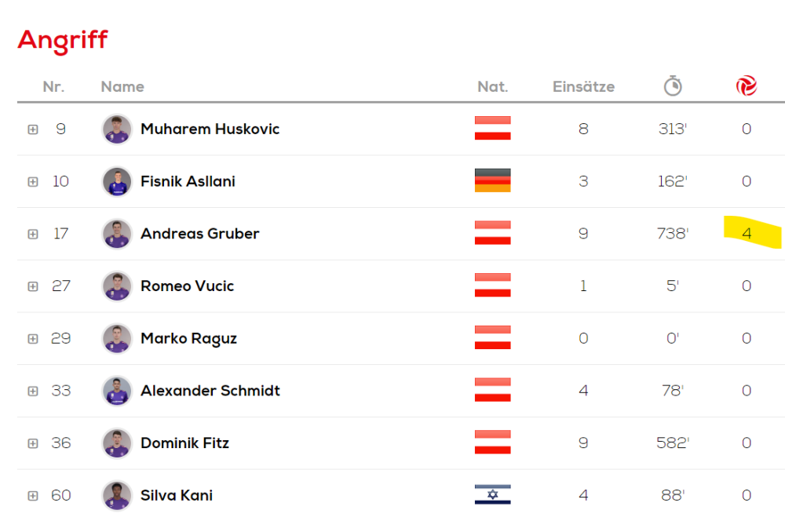
Task: Click the Nat. column header
Action: coord(492,86)
